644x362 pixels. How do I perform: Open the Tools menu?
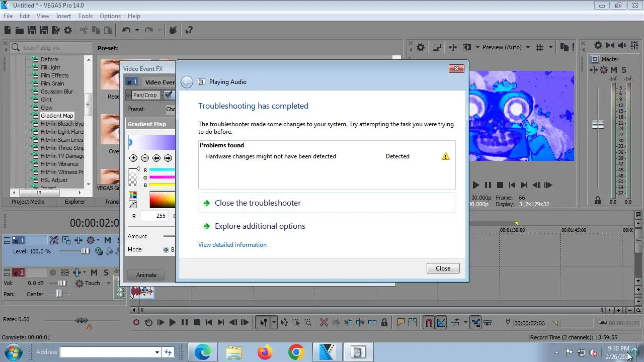coord(85,16)
